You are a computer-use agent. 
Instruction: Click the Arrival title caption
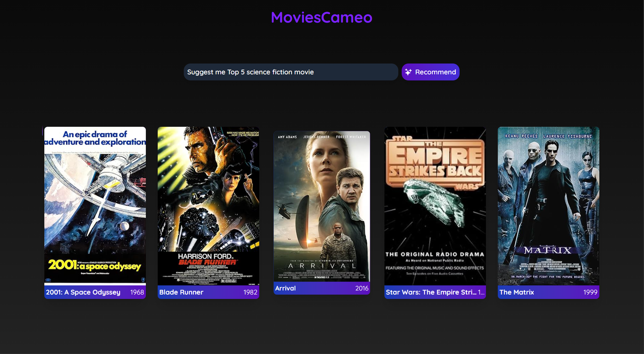(x=285, y=288)
